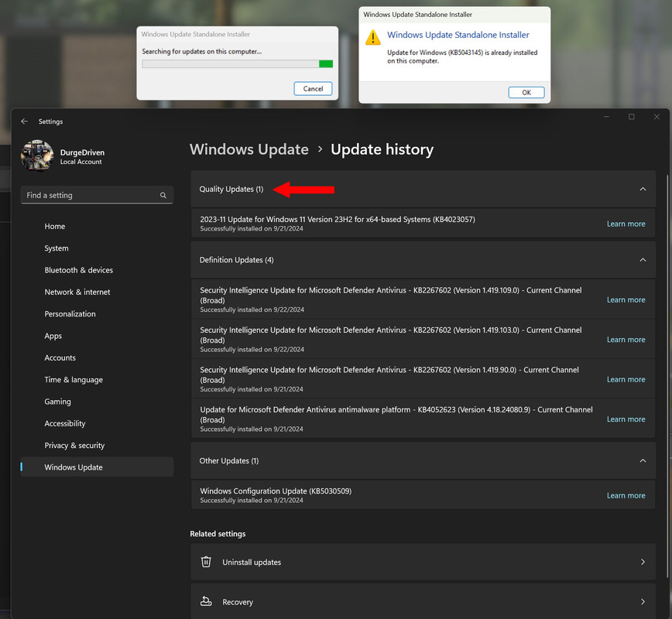Click the Related settings heading
Screen dimensions: 672x619
pyautogui.click(x=218, y=534)
